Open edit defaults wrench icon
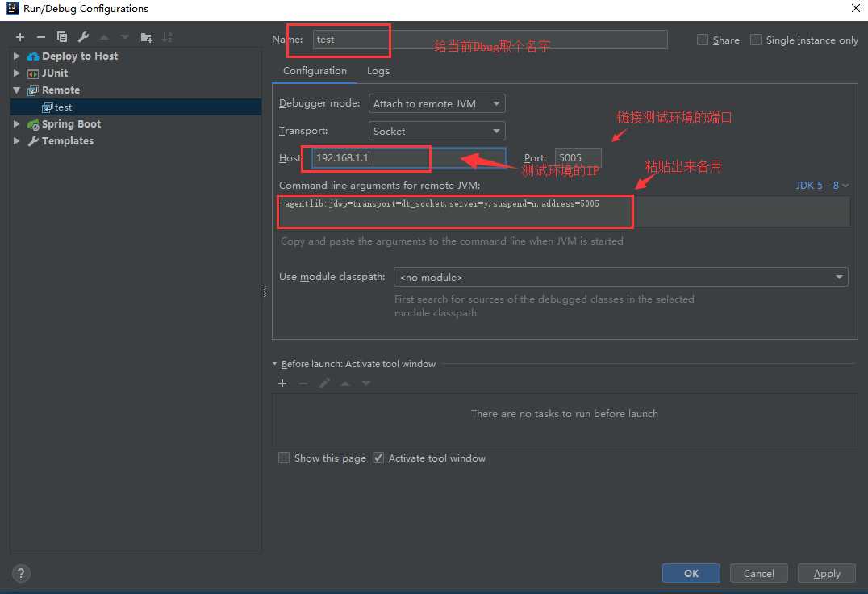868x594 pixels. click(83, 37)
